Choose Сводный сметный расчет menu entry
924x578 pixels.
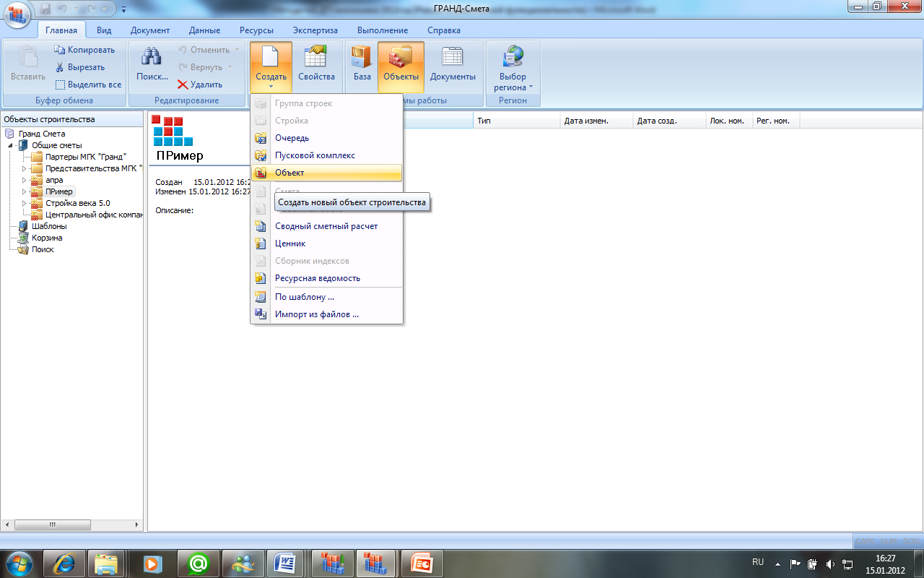pyautogui.click(x=326, y=226)
